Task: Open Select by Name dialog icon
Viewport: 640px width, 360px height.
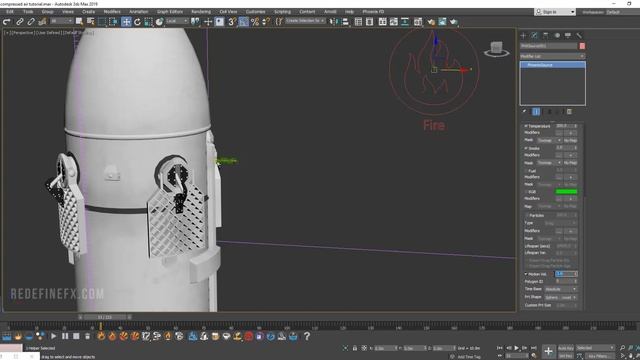Action: point(91,22)
